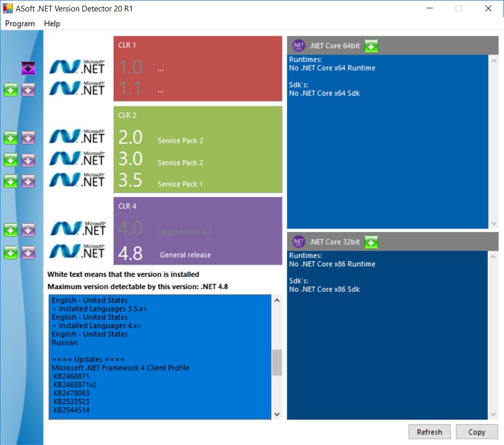Click the green download arrow for .NET 4.8

coord(10,252)
